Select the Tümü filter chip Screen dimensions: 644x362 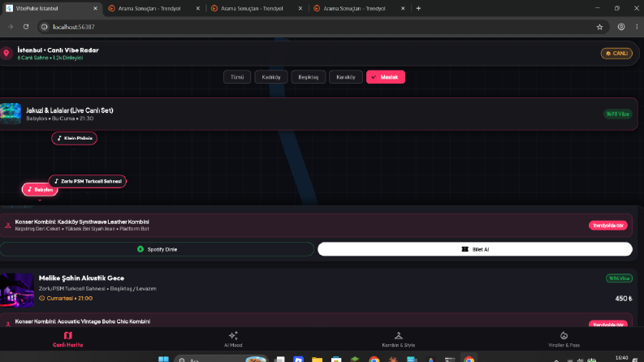coord(237,77)
